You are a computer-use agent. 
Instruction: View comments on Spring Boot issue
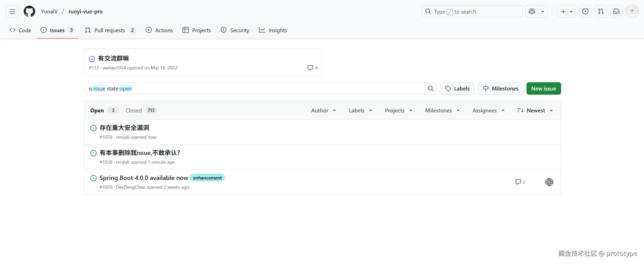[x=520, y=182]
